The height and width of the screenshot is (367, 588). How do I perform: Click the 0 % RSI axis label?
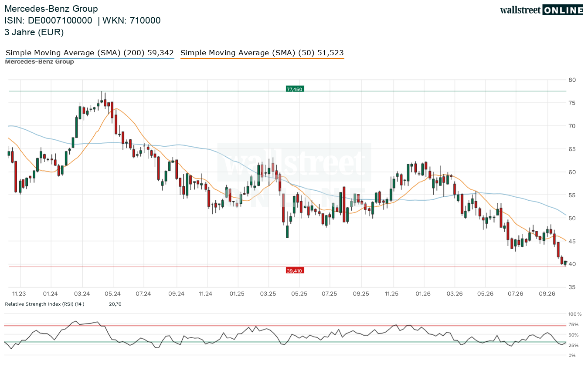tap(573, 356)
